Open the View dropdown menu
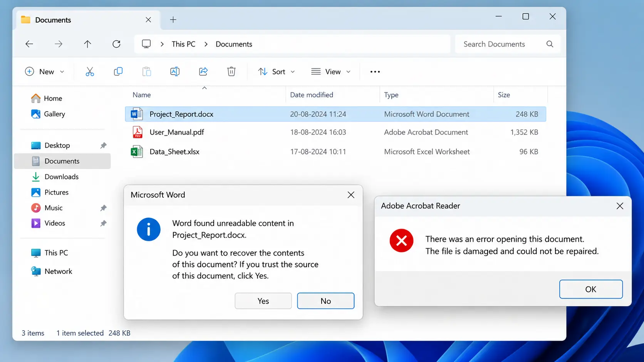Image resolution: width=644 pixels, height=362 pixels. (x=331, y=72)
